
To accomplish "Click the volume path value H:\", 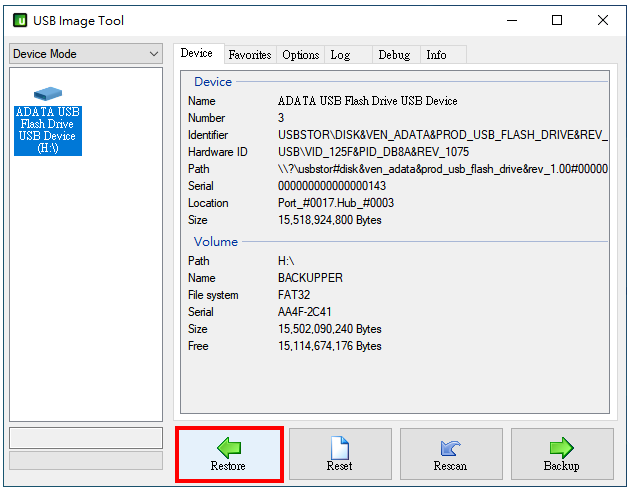I will pyautogui.click(x=286, y=261).
